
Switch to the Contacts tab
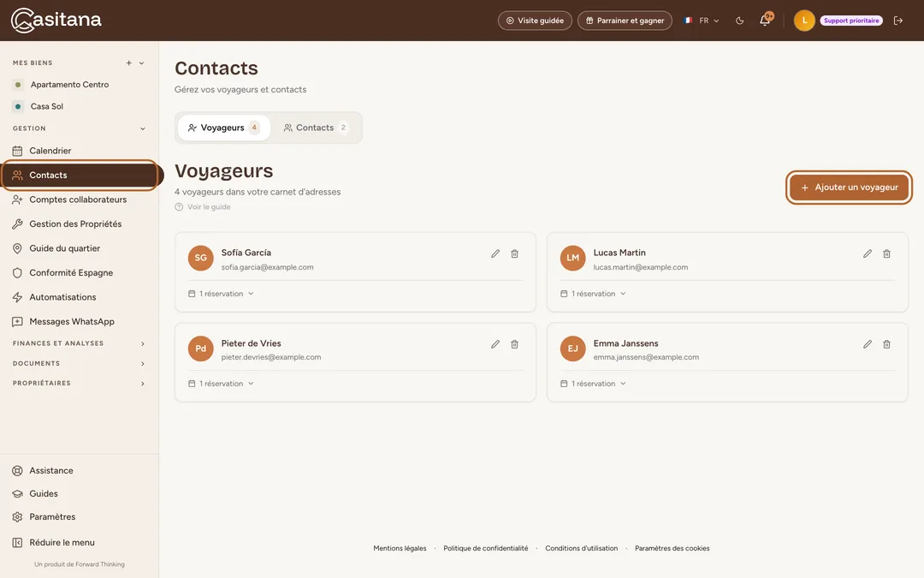(x=315, y=128)
